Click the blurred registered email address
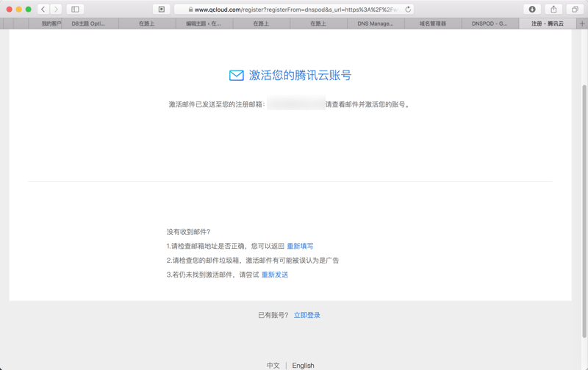The image size is (588, 370). 296,103
